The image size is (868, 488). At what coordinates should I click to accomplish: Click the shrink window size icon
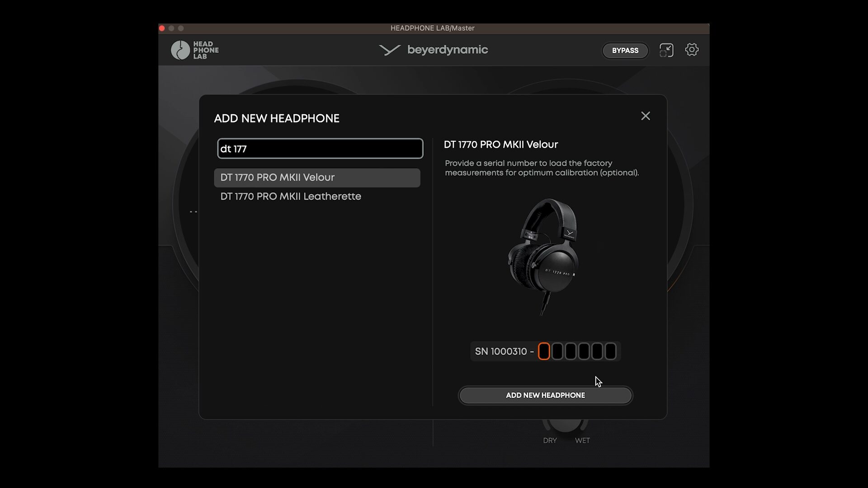pyautogui.click(x=666, y=50)
